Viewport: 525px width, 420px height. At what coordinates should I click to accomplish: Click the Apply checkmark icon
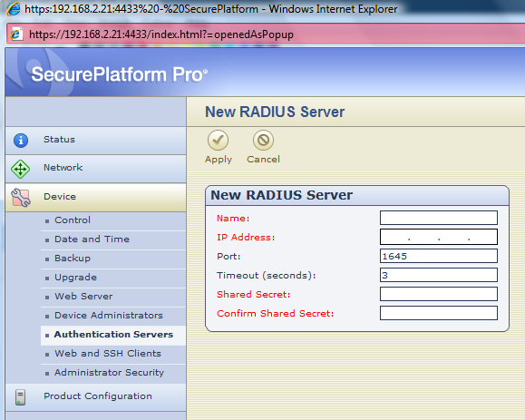pyautogui.click(x=218, y=140)
